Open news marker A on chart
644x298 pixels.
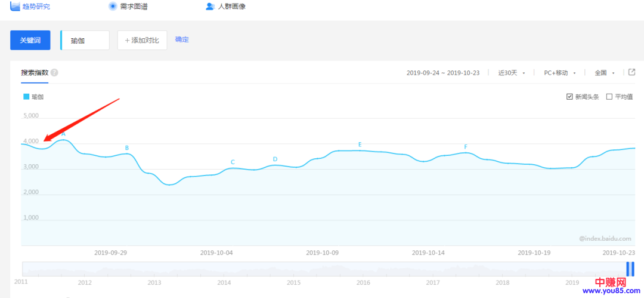click(63, 134)
